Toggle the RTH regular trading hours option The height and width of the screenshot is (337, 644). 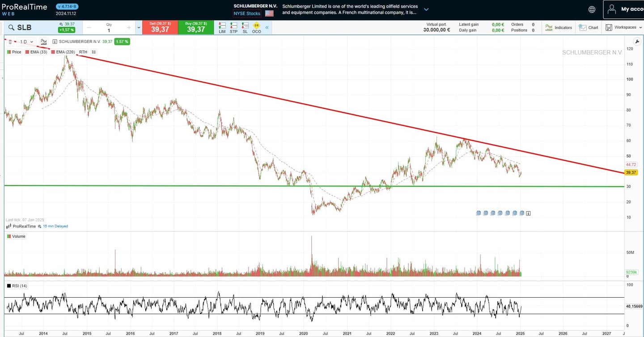(x=83, y=52)
